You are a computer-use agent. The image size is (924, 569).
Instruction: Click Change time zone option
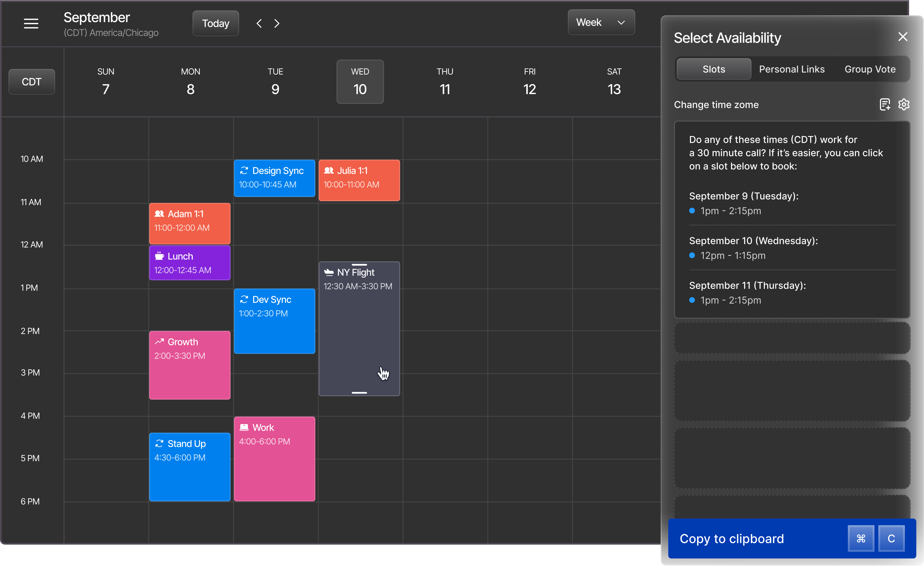tap(716, 105)
